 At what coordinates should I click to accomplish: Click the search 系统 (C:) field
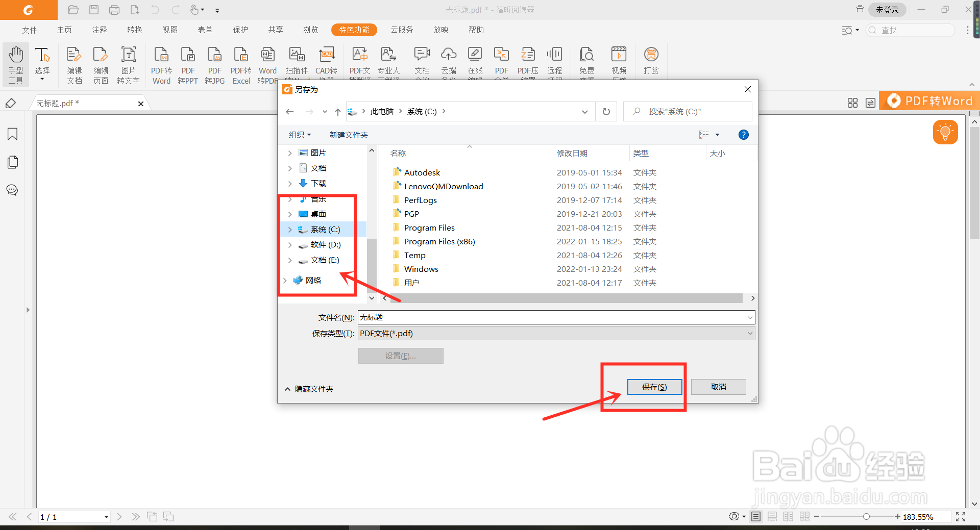pyautogui.click(x=688, y=112)
